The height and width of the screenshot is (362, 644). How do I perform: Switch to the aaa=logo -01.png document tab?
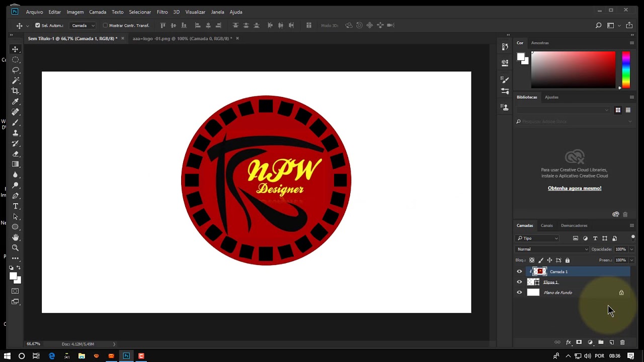pos(182,38)
